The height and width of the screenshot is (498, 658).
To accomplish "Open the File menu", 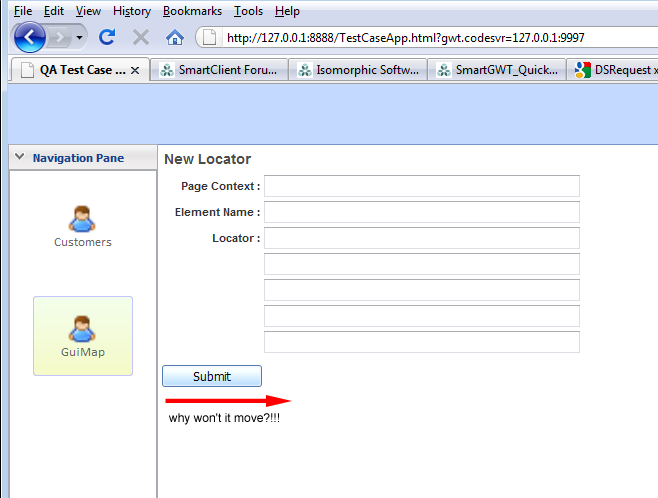I will (22, 11).
